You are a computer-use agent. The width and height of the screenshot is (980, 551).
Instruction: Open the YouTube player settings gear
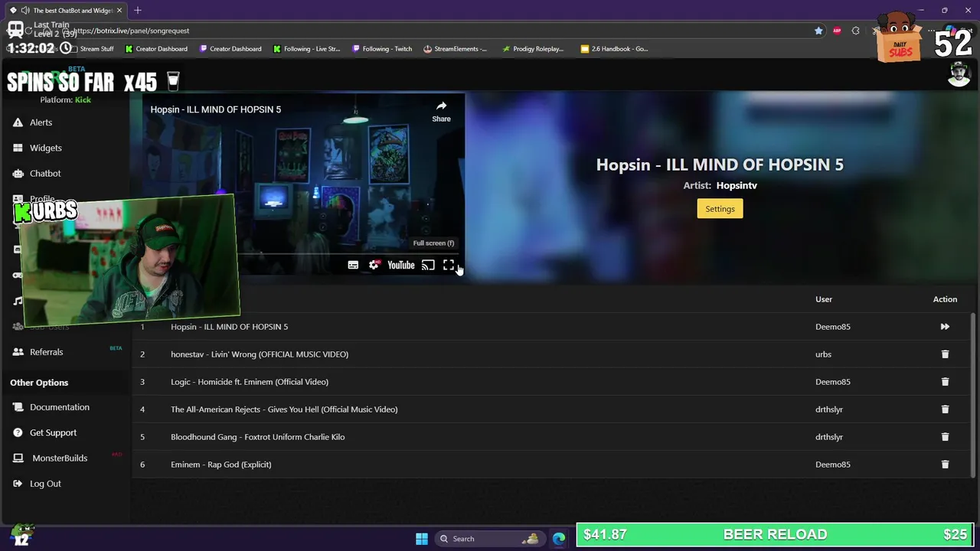click(x=374, y=265)
